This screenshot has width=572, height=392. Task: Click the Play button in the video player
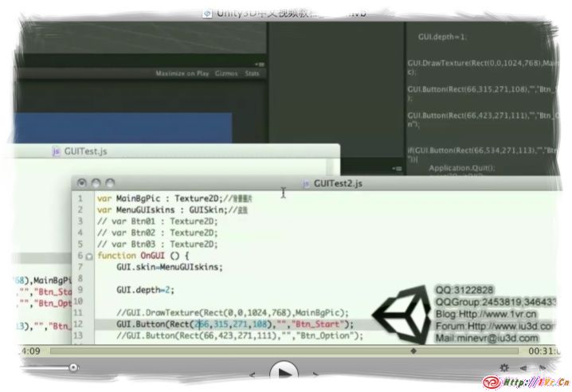[282, 371]
